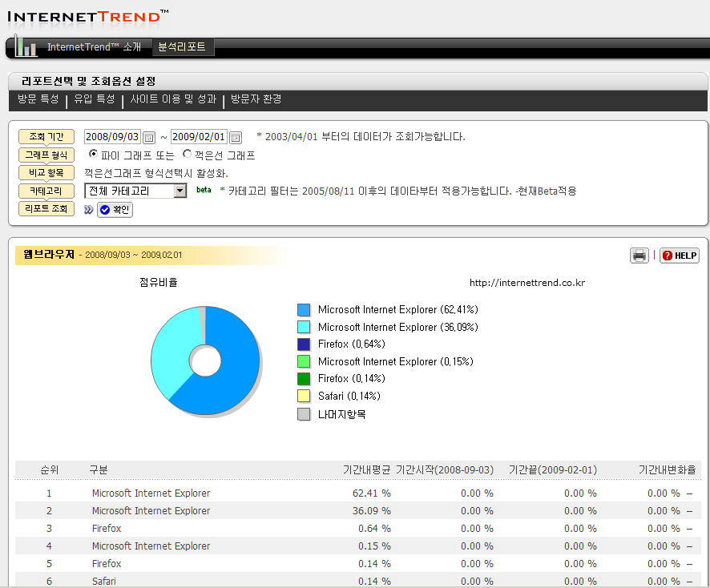Click the 기간시작(2008-09-03) column header

pos(445,470)
